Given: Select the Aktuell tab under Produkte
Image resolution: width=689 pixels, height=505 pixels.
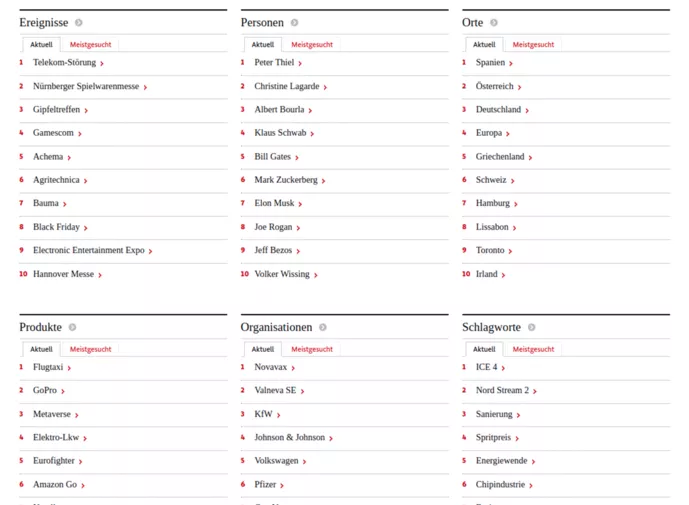Looking at the screenshot, I should (41, 349).
